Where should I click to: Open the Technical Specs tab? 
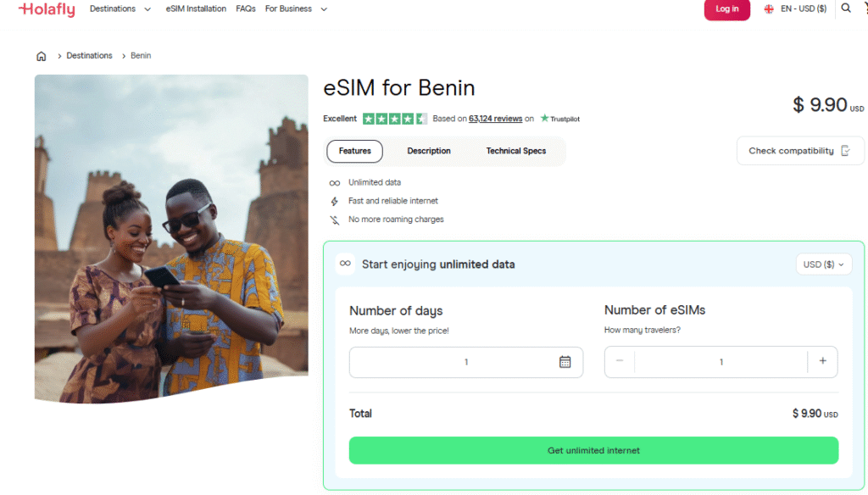(x=515, y=151)
